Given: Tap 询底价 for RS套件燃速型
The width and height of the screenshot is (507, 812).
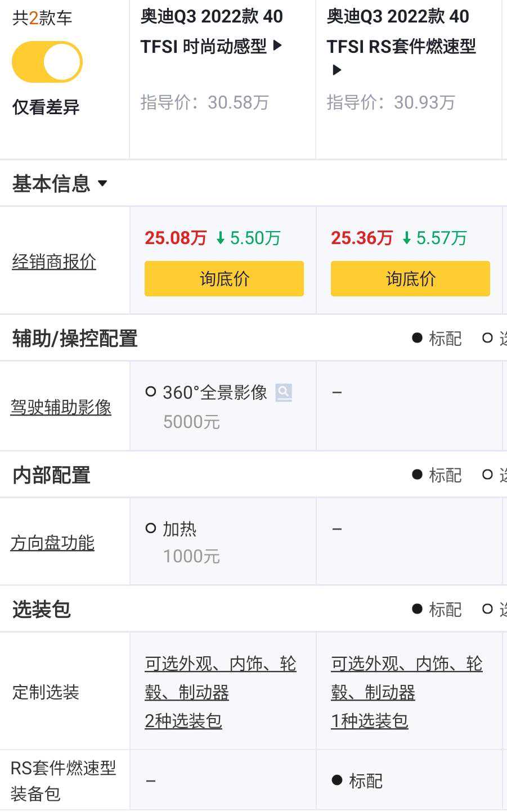Looking at the screenshot, I should point(410,278).
